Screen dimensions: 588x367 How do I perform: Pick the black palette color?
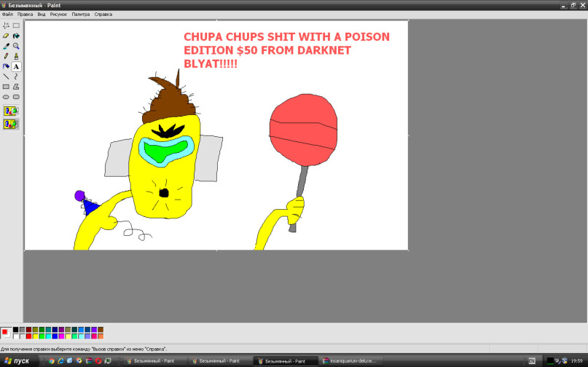pyautogui.click(x=16, y=330)
